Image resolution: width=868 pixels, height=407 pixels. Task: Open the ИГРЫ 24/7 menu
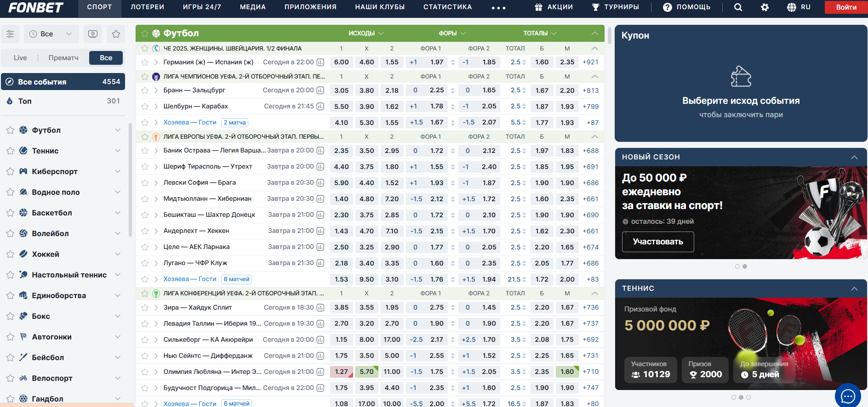coord(202,7)
